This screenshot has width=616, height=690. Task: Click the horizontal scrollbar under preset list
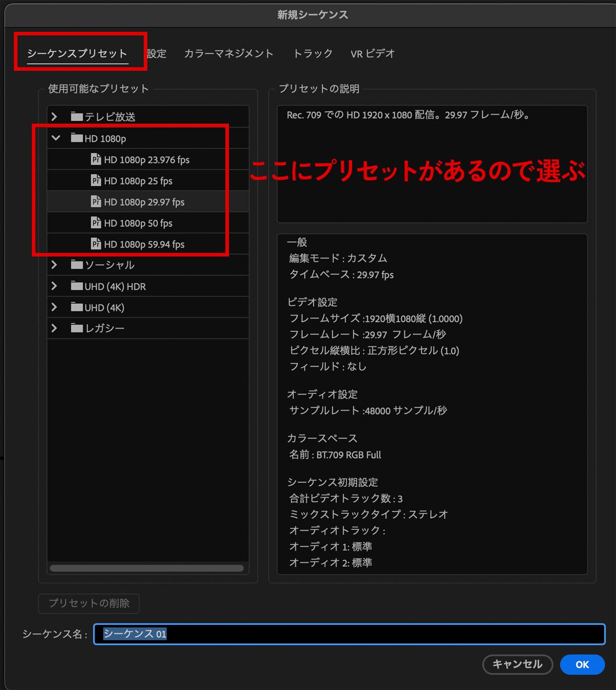147,568
